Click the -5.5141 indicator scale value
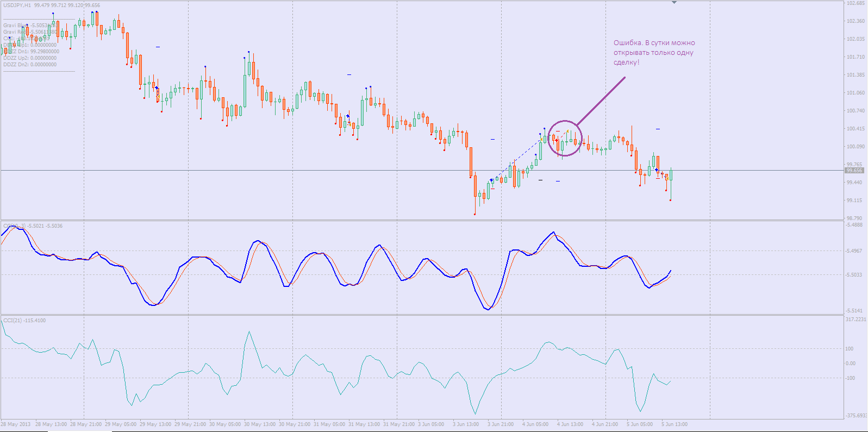 pos(854,311)
